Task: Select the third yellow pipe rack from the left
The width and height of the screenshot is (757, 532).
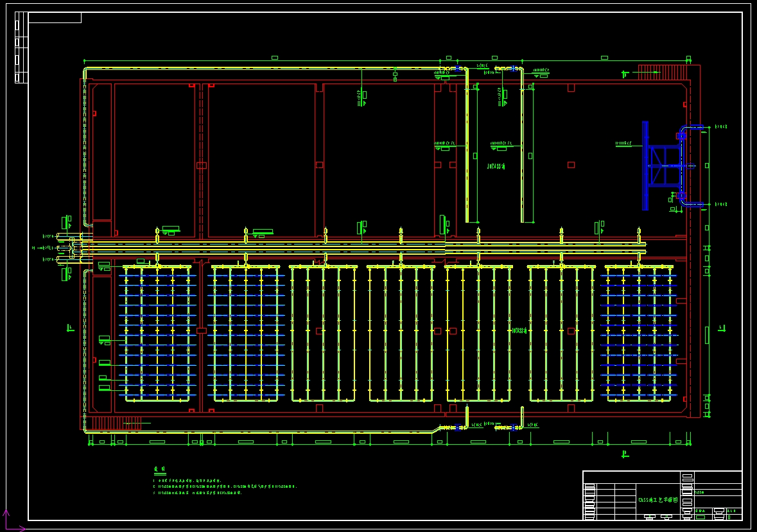Action: pos(324,334)
